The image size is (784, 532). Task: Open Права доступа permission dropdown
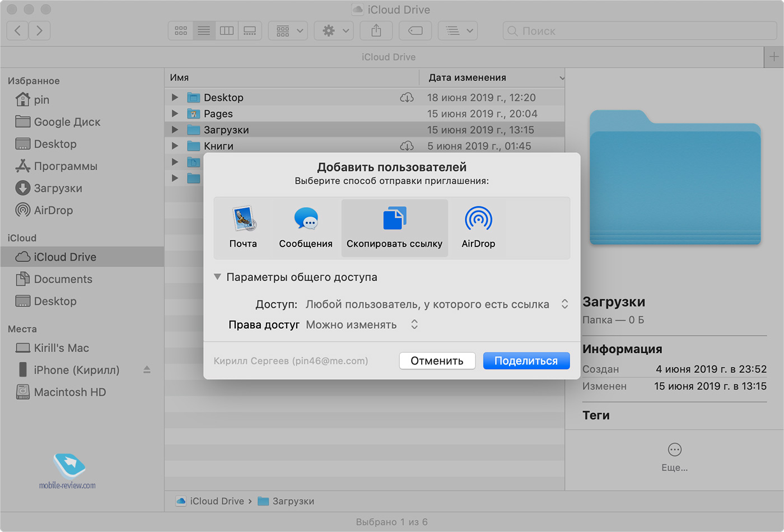click(362, 325)
